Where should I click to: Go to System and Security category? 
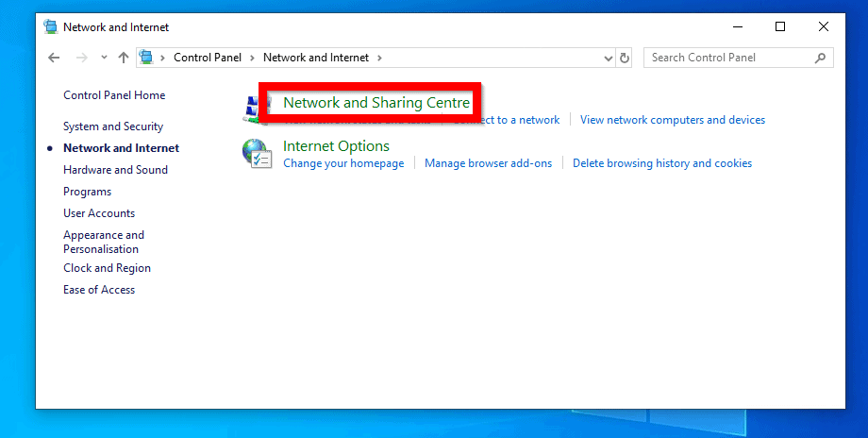(113, 126)
